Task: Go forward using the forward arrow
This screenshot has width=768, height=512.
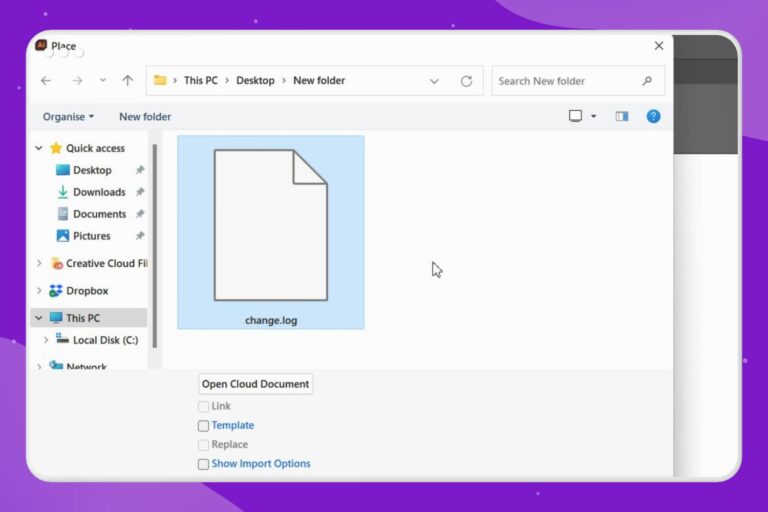Action: click(77, 80)
